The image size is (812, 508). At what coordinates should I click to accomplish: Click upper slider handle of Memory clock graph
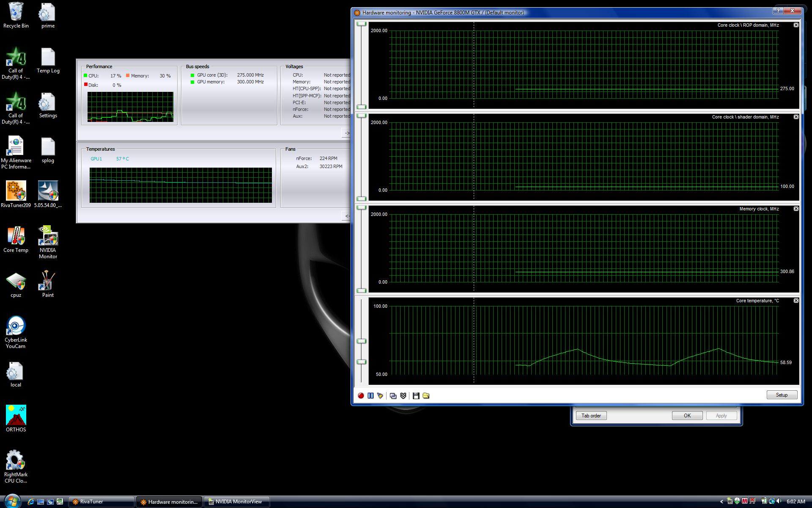coord(362,207)
